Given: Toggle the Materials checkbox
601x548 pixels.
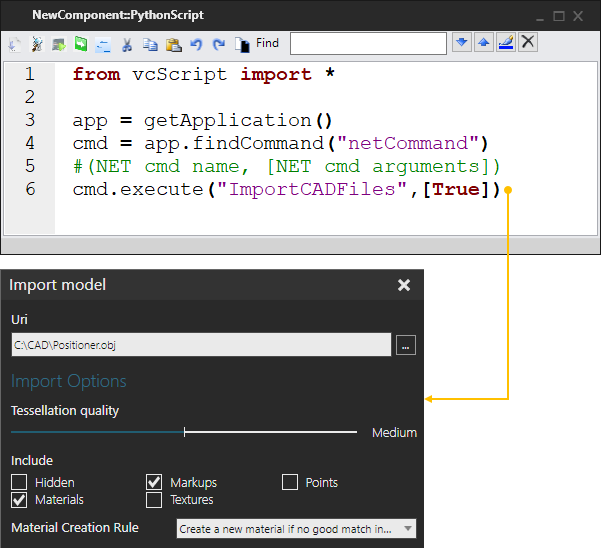Looking at the screenshot, I should pos(19,499).
